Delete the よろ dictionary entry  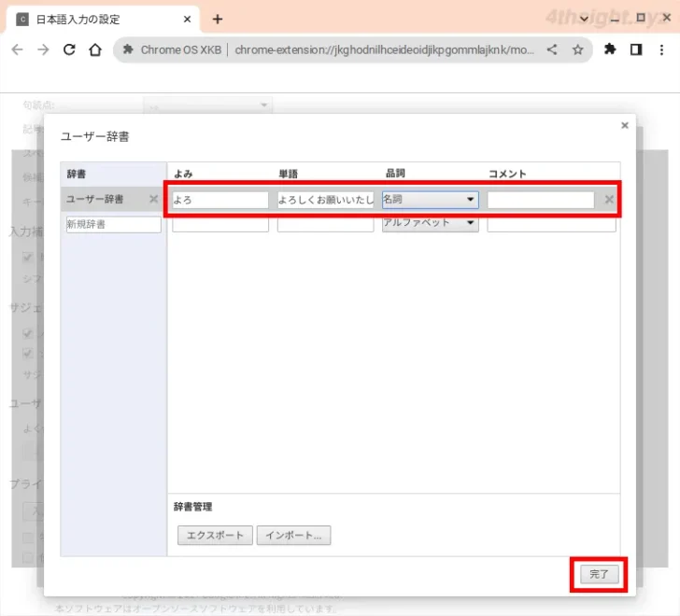[x=609, y=200]
